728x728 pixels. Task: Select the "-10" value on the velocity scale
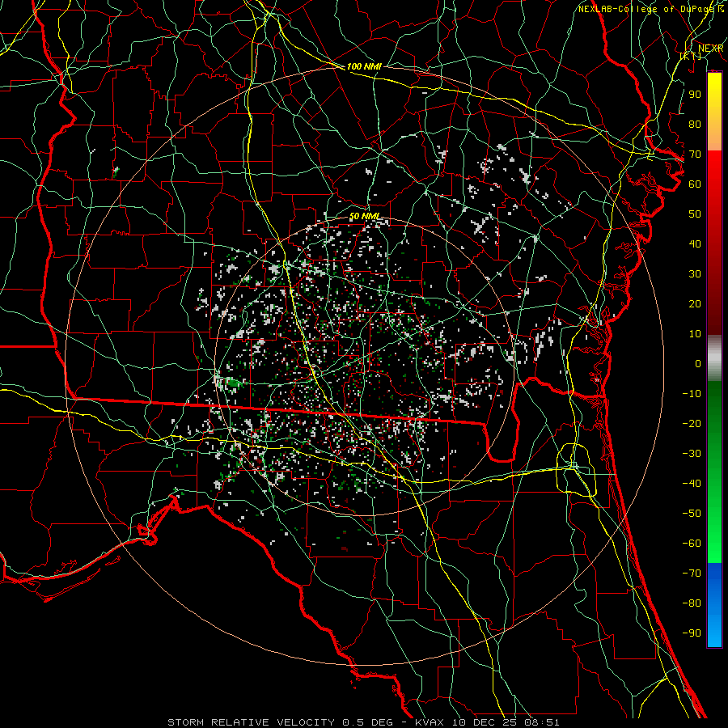(x=692, y=394)
